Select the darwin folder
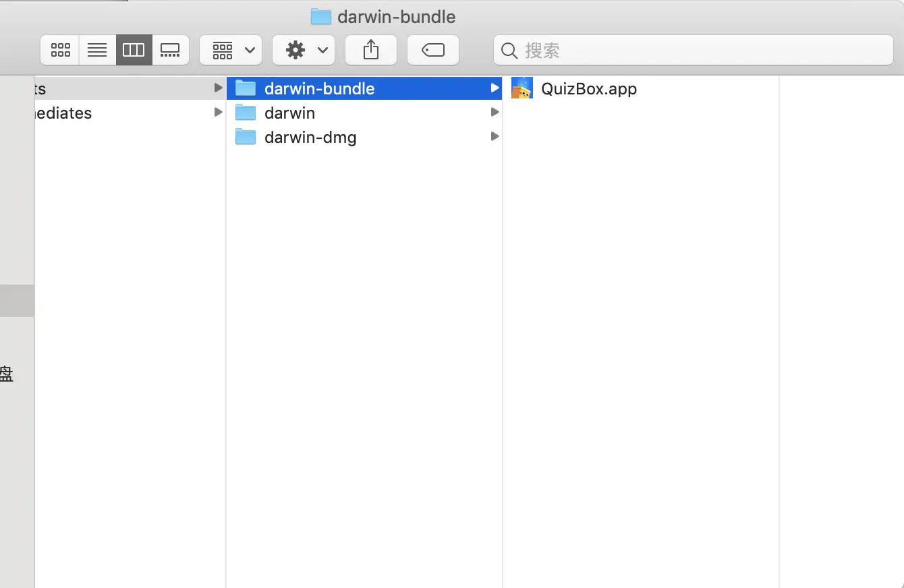The height and width of the screenshot is (588, 904). [364, 113]
